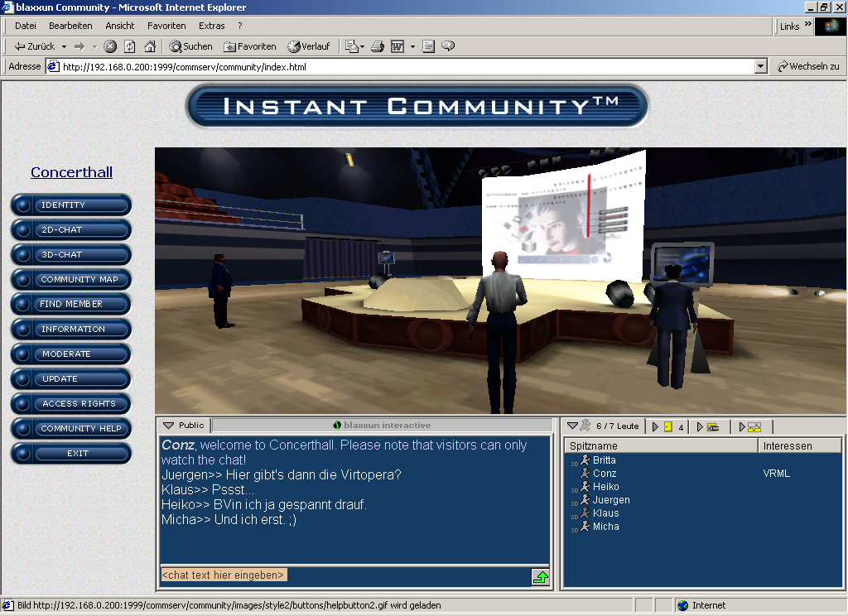Click the IDENTITY button
Screen dimensions: 848x616
[x=71, y=205]
